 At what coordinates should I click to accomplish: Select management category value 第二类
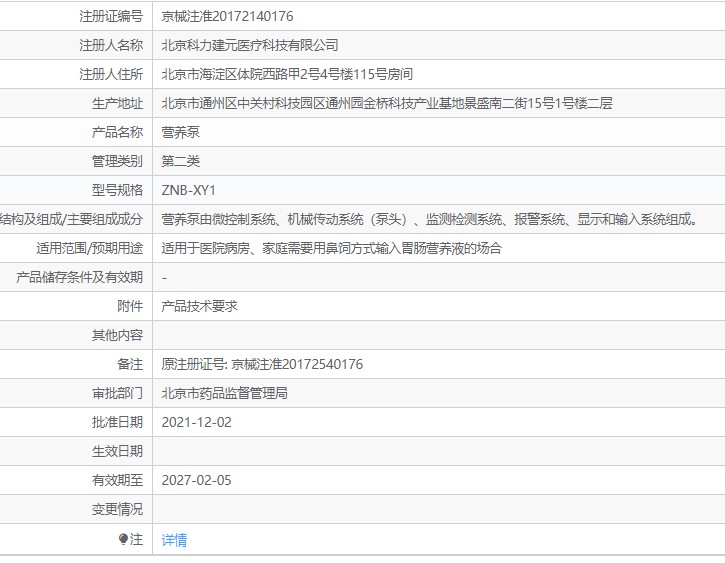point(180,161)
